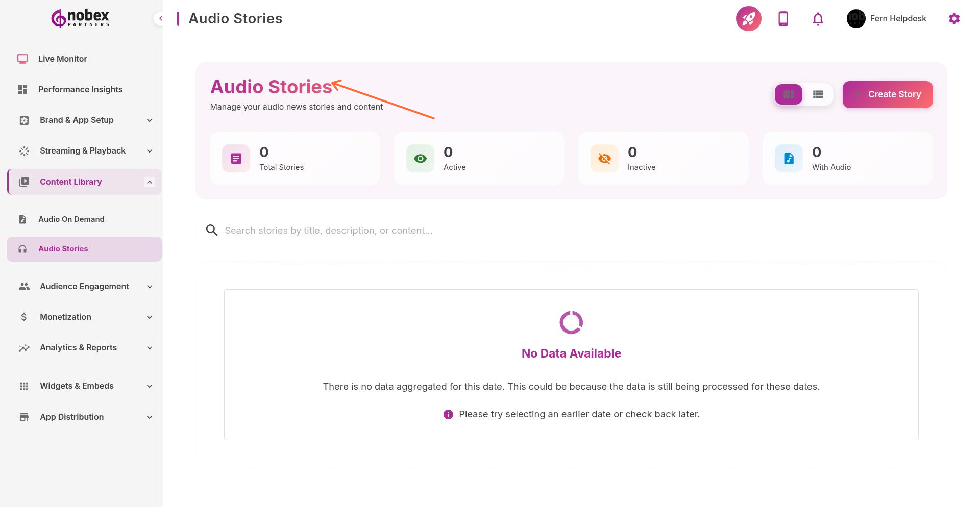The height and width of the screenshot is (507, 980).
Task: Switch to list view for stories
Action: pos(818,94)
